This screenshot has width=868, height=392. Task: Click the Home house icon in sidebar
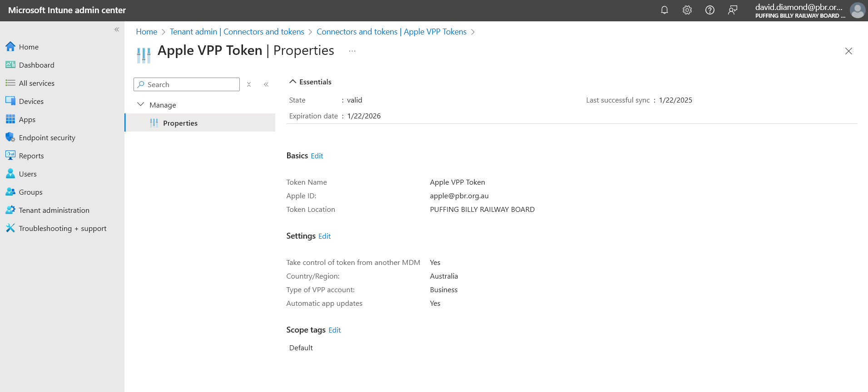(10, 46)
